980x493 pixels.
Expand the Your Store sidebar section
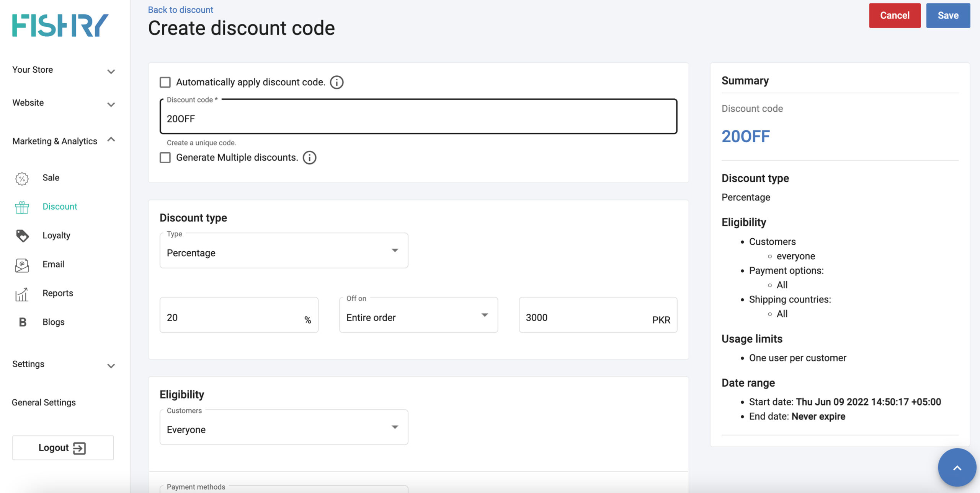[63, 70]
